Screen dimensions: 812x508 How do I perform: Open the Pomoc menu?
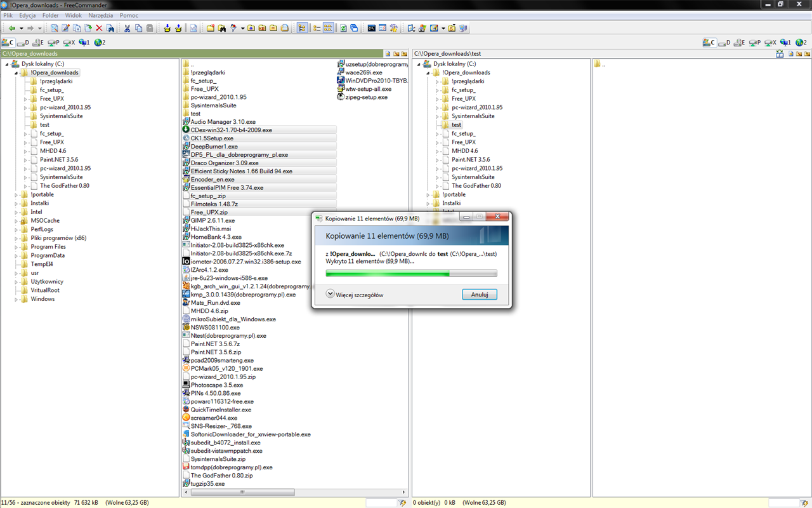[x=129, y=15]
